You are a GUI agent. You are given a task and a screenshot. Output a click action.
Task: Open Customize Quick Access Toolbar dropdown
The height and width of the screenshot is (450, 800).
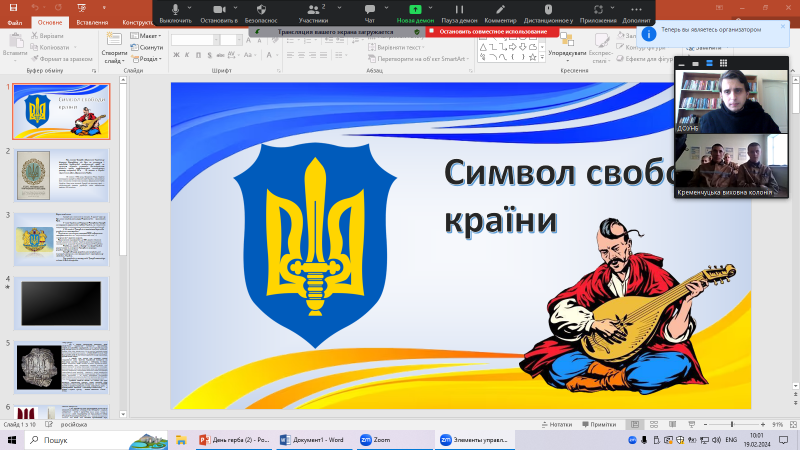pos(104,8)
